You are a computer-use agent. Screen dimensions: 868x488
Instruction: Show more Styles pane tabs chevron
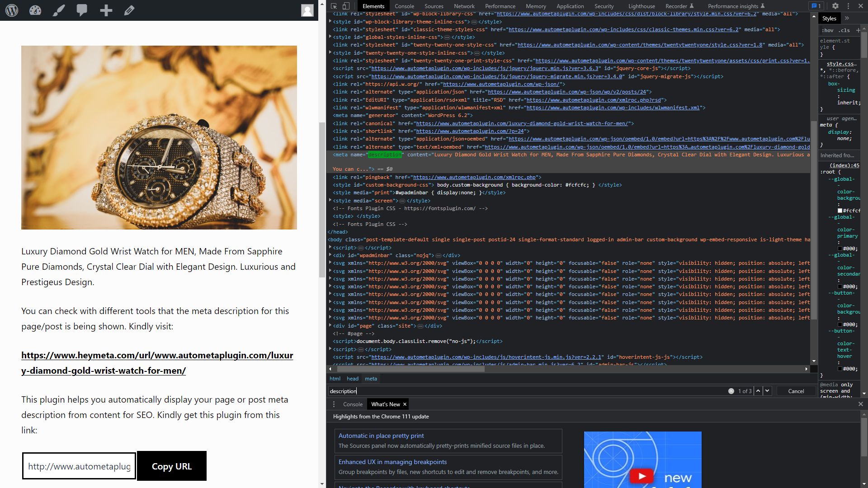click(847, 18)
